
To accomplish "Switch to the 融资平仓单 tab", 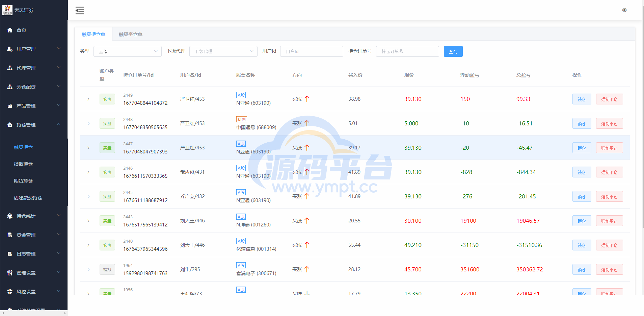I will tap(130, 34).
